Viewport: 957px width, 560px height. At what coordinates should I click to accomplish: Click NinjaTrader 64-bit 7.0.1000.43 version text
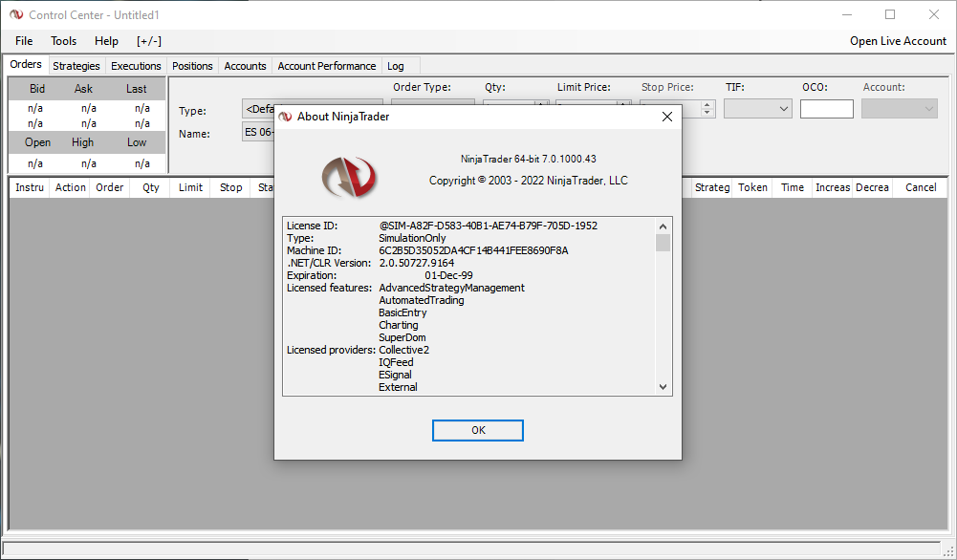tap(529, 159)
